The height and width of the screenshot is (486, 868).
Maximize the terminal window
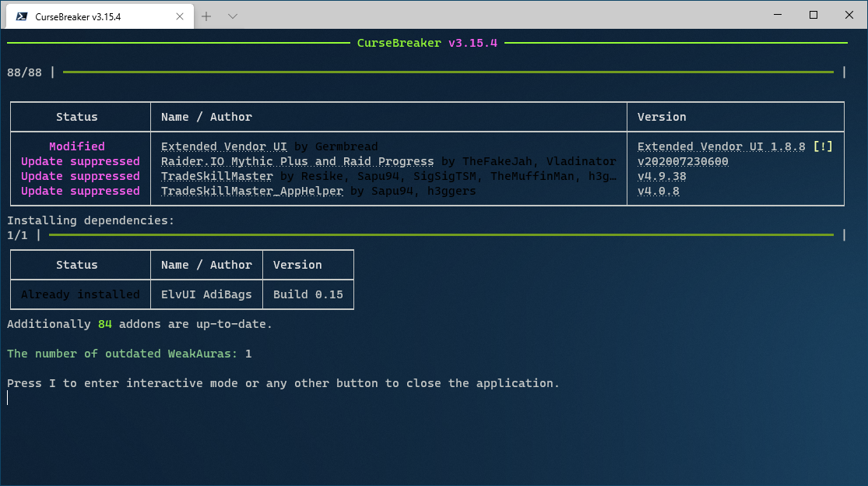[x=812, y=15]
